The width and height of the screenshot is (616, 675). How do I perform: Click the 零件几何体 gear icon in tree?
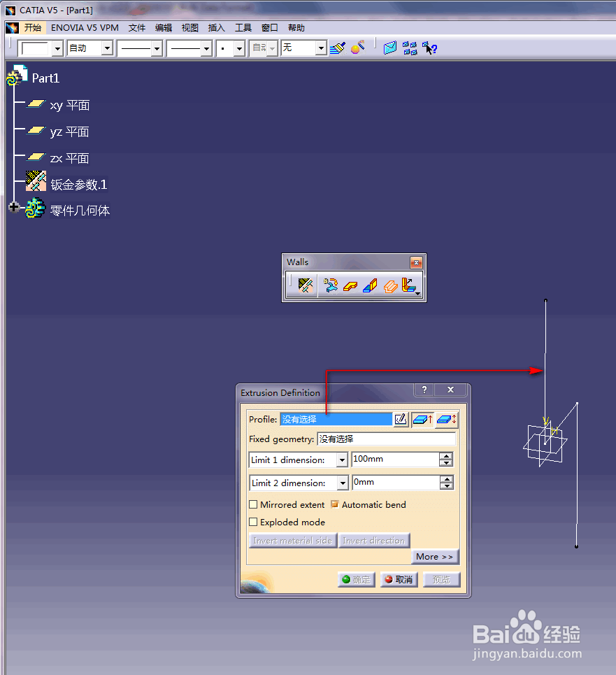tap(35, 208)
